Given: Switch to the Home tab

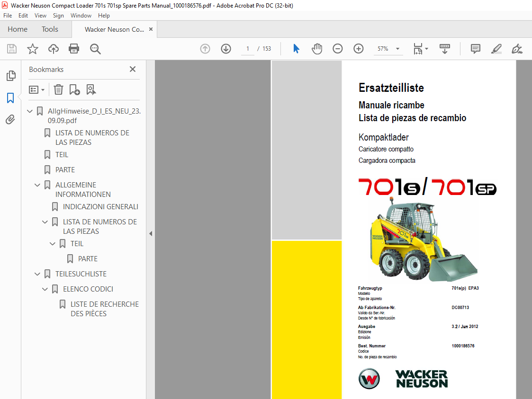Looking at the screenshot, I should point(18,29).
